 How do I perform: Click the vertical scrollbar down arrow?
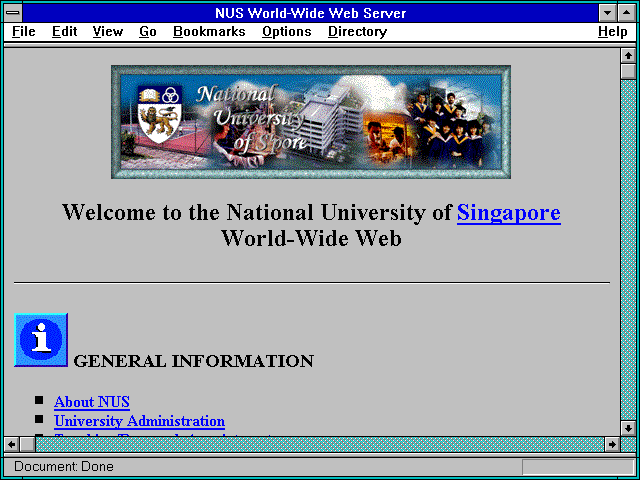point(628,428)
